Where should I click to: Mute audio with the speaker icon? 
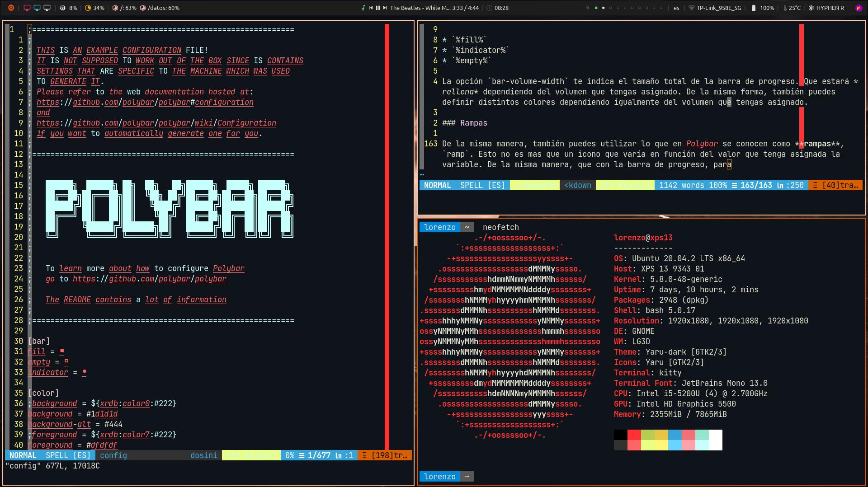[588, 8]
